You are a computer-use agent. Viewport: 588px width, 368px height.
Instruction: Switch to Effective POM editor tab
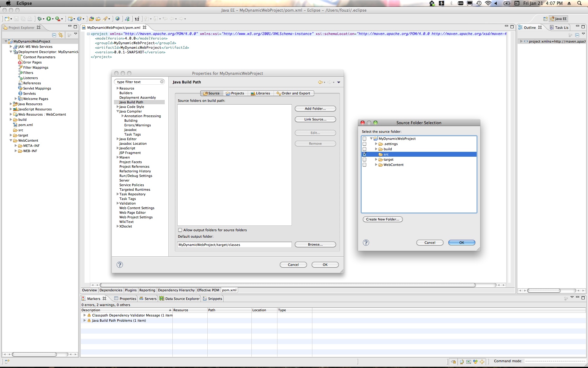tap(208, 290)
